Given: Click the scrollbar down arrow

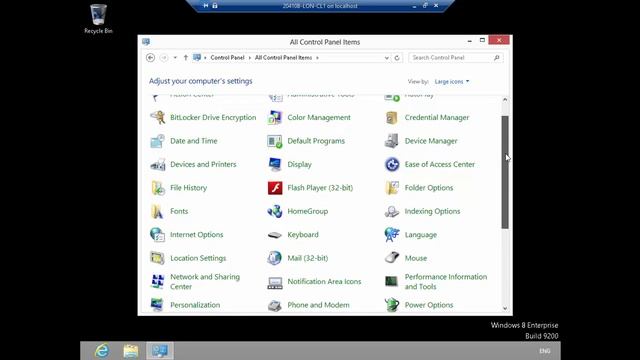Looking at the screenshot, I should coord(505,309).
